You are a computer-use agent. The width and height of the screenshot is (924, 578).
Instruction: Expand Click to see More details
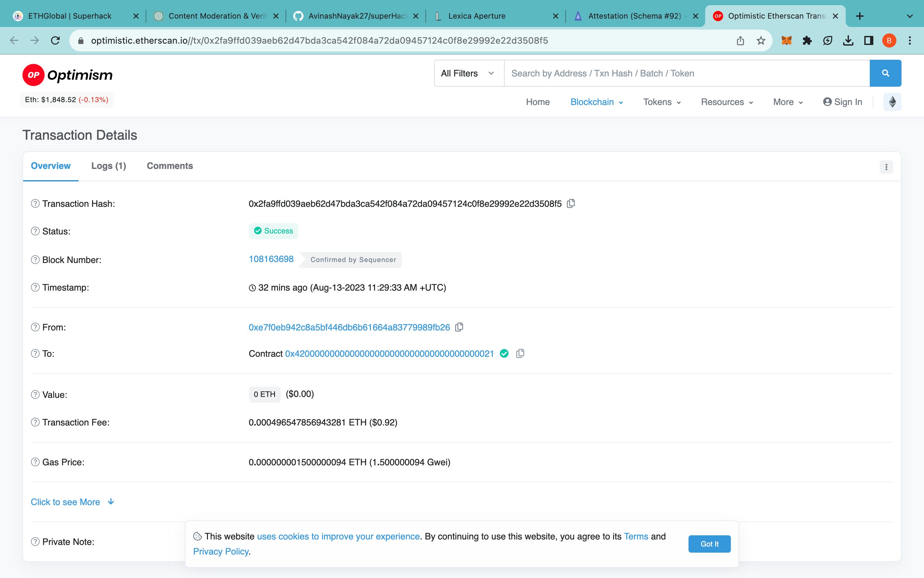[x=73, y=502]
